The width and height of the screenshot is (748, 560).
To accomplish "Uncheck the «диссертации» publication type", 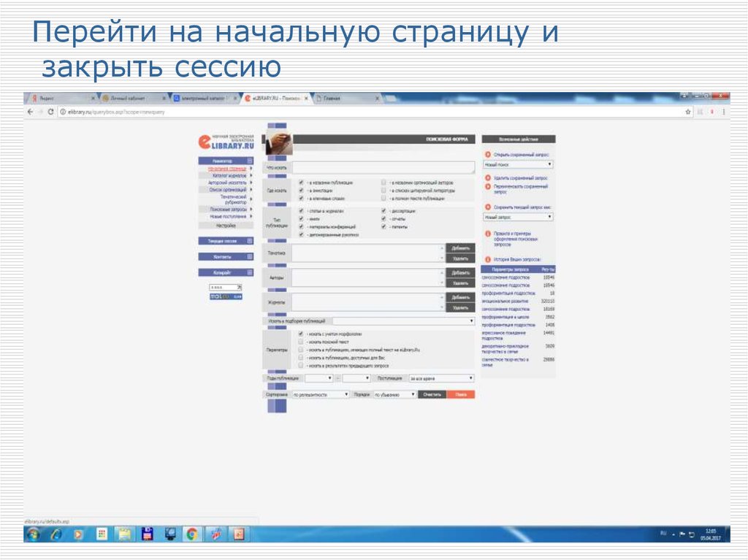I will [383, 211].
